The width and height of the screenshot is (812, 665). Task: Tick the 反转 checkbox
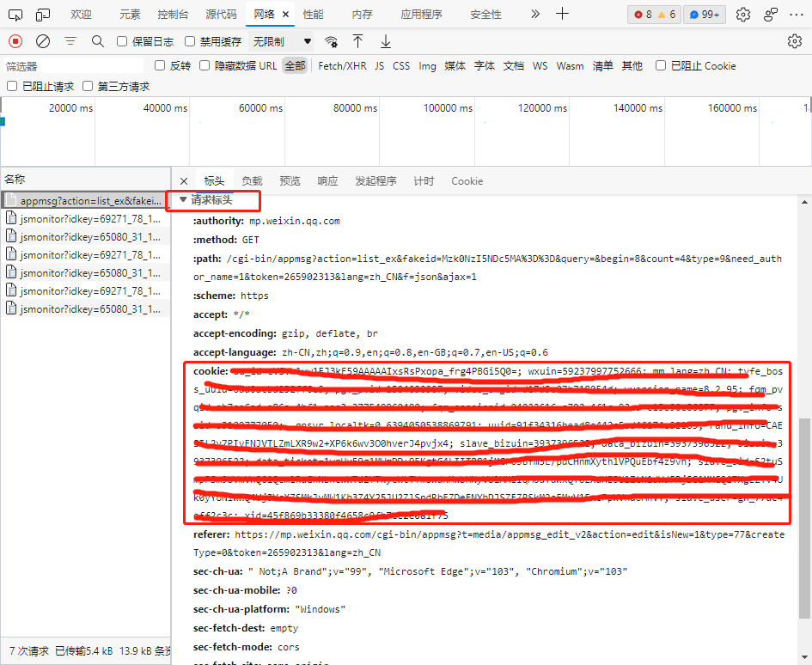pyautogui.click(x=160, y=65)
